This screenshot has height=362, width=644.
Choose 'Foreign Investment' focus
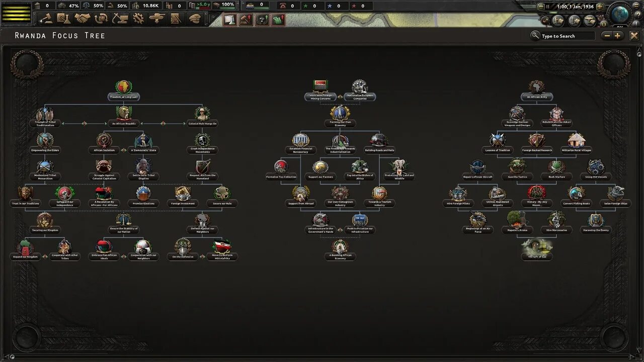click(x=183, y=197)
